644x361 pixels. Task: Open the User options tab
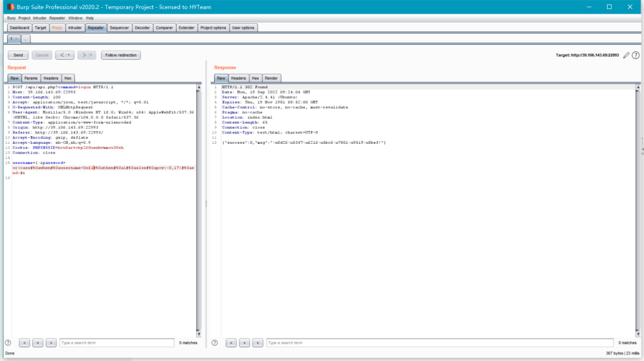243,28
